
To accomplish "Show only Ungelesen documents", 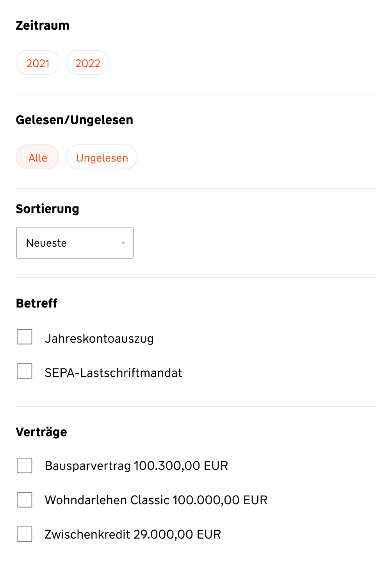I will (102, 157).
